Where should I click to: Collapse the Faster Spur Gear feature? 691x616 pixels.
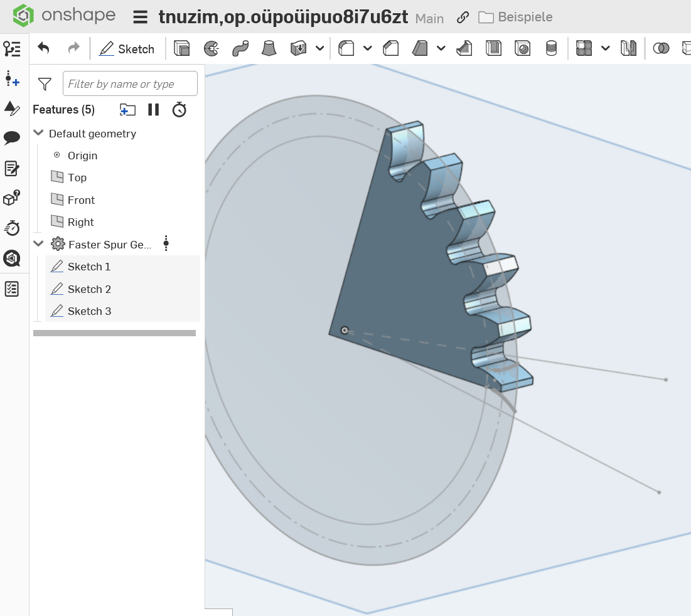pyautogui.click(x=39, y=243)
